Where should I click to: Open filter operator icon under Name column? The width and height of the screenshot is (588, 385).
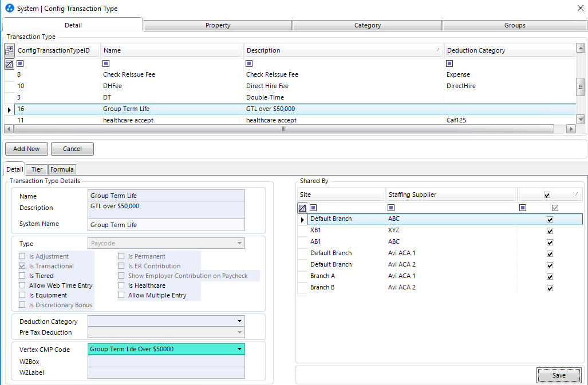pos(106,63)
